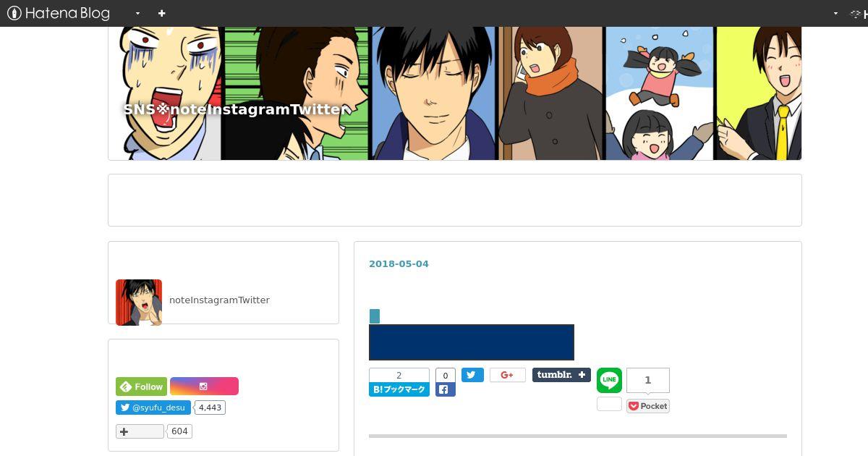Screen dimensions: 868x456
Task: Follow @syufu_desu on Twitter
Action: pos(153,408)
